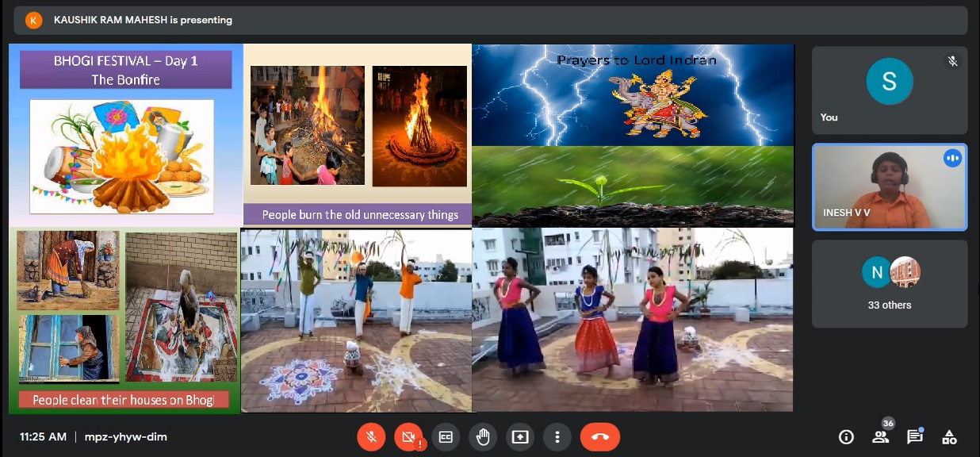
Task: Toggle closed captions
Action: tap(446, 437)
